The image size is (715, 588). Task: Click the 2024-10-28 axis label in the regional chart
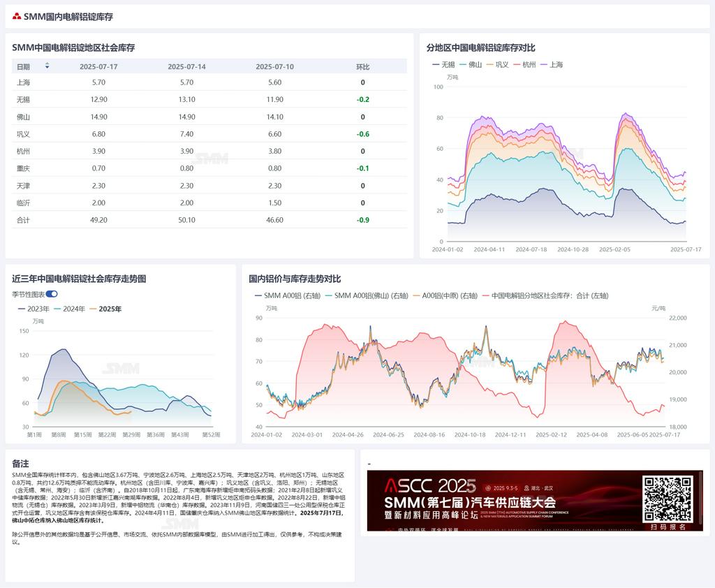click(573, 249)
